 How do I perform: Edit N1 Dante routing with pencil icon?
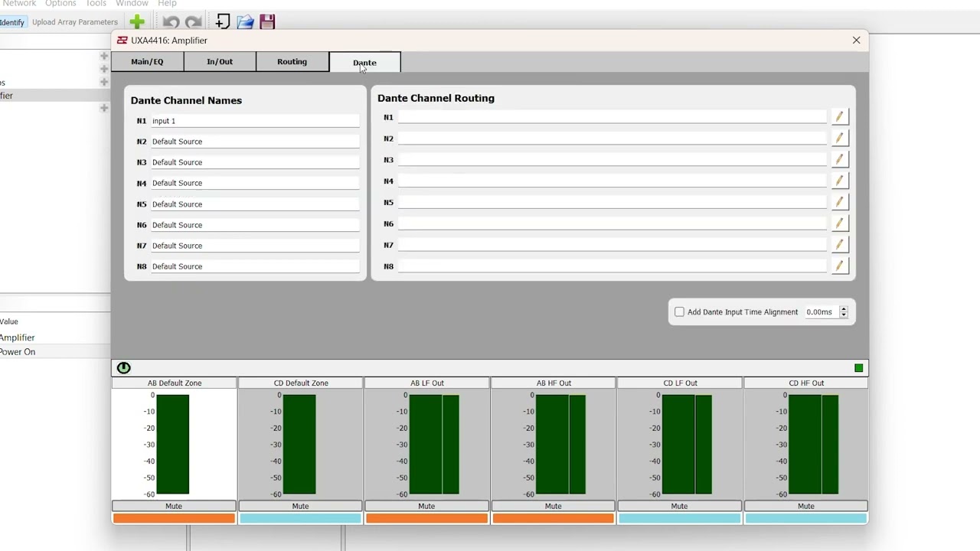[x=840, y=116]
